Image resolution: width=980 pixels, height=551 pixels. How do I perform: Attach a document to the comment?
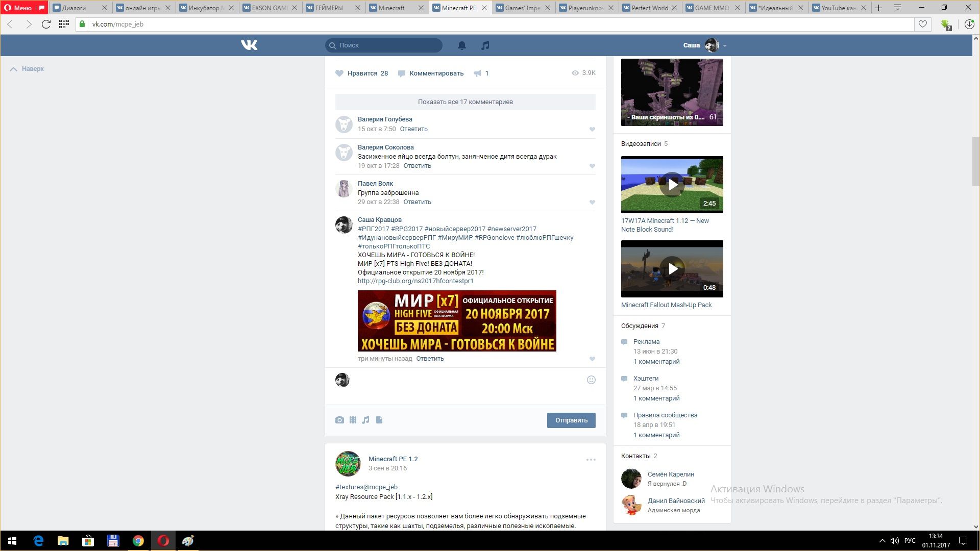point(379,420)
